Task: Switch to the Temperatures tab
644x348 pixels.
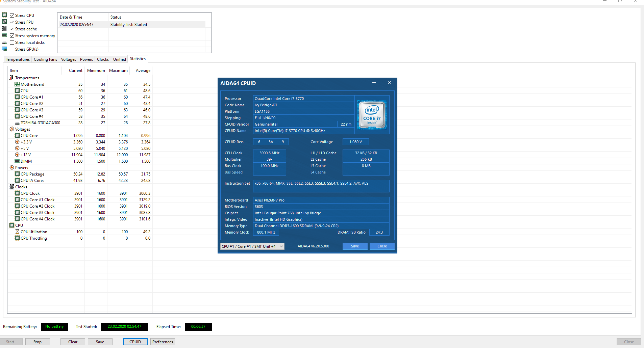Action: [x=18, y=59]
